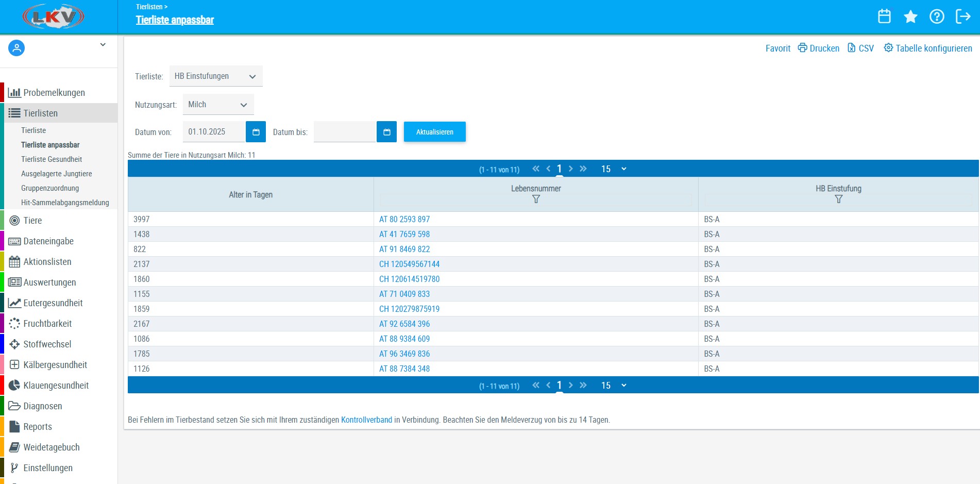Expand the Tierliste dropdown HB Einstufungen
980x484 pixels.
pos(216,76)
